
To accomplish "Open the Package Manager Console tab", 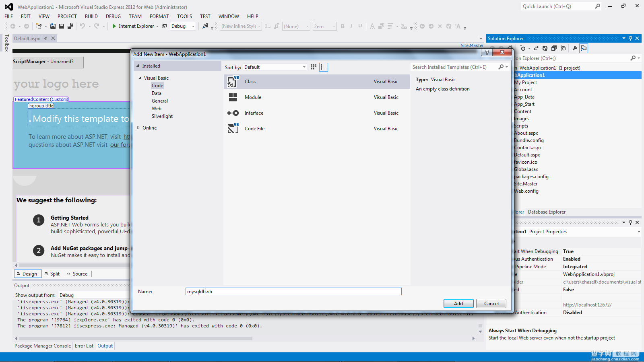I will coord(43,346).
